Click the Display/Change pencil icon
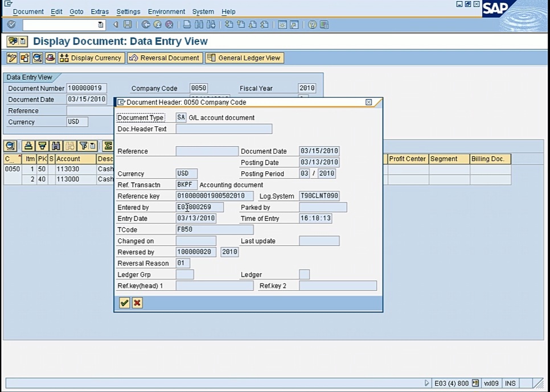 [x=12, y=58]
